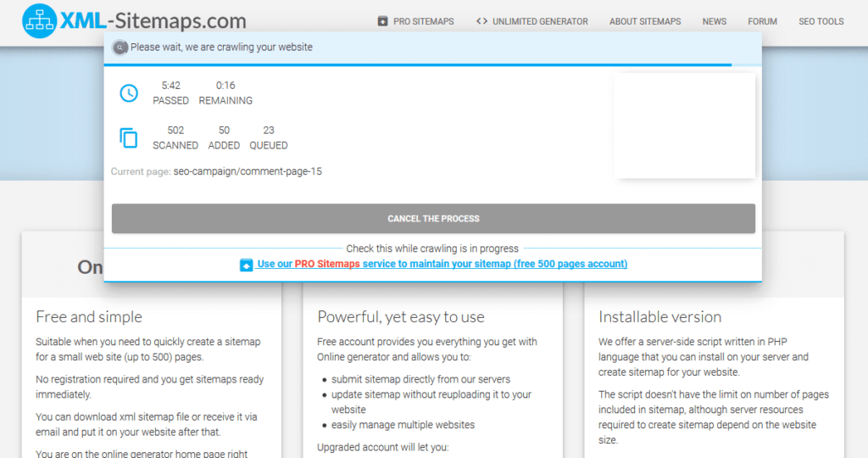
Task: Cancel the crawling process
Action: (433, 219)
